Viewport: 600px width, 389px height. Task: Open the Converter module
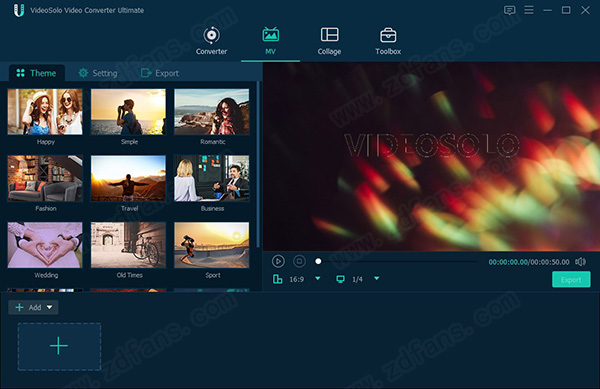coord(211,41)
